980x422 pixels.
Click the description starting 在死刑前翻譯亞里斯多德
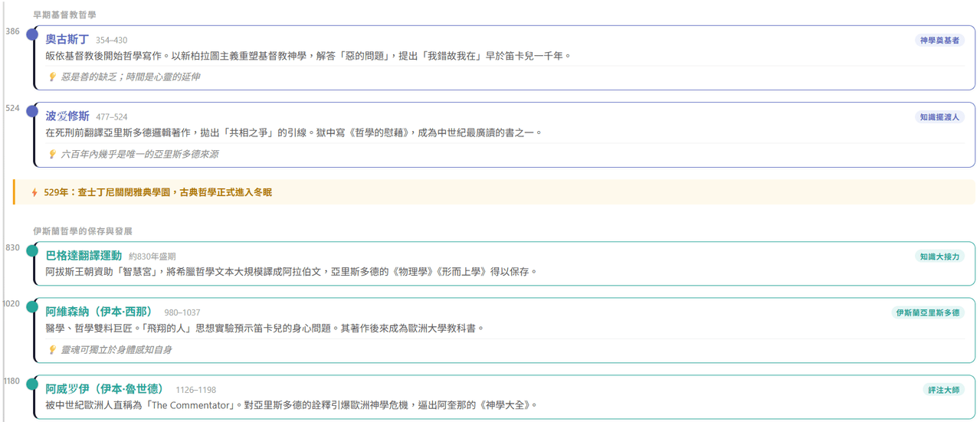294,132
